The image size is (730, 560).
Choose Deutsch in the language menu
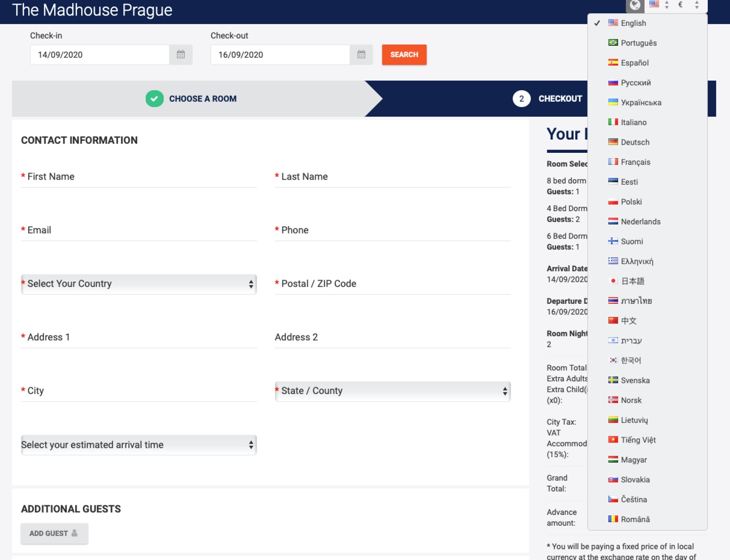pos(635,142)
